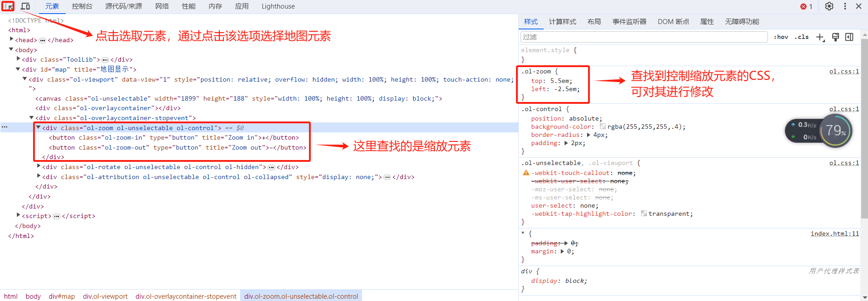Click the ol-zoom-out button element row
The width and height of the screenshot is (868, 301).
178,147
